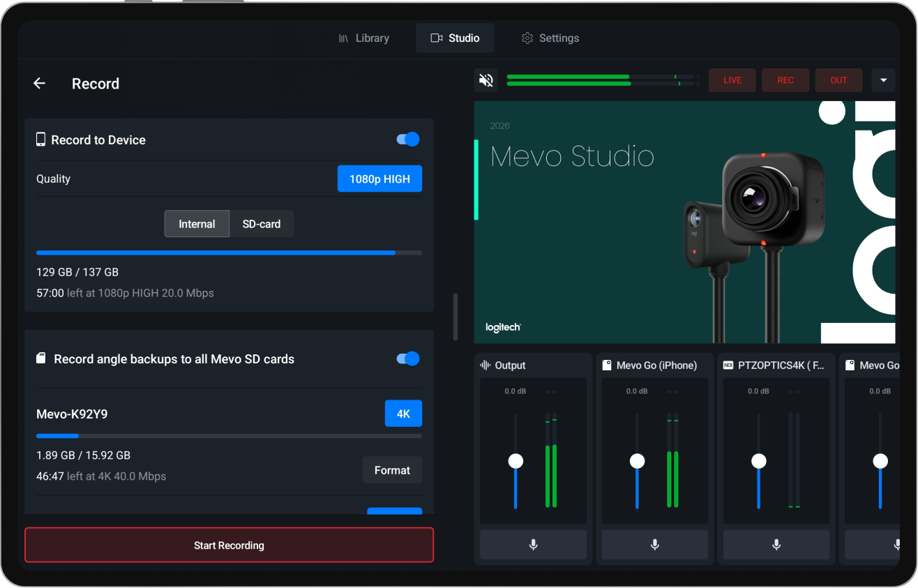Mute the preview audio with the speaker icon

point(486,80)
